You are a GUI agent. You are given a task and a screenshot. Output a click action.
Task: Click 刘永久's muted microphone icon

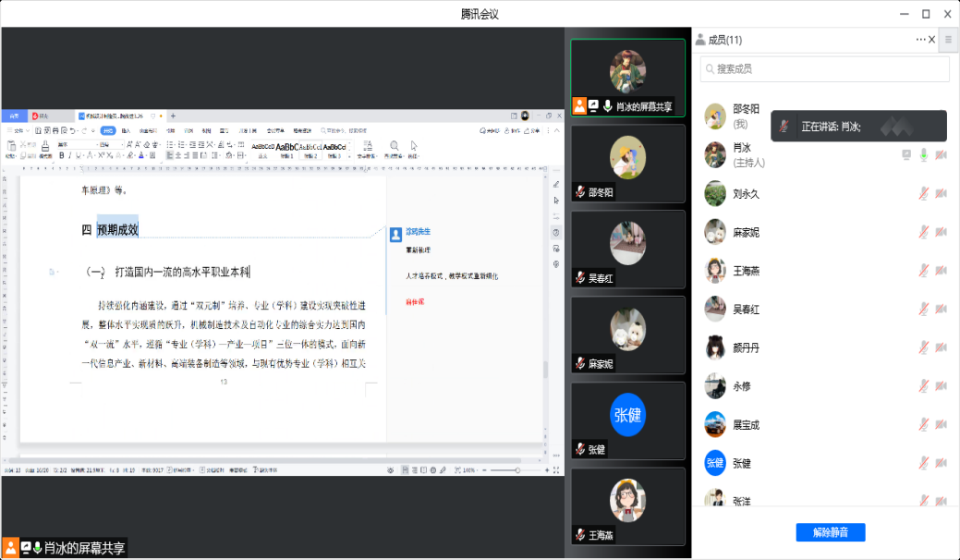pyautogui.click(x=923, y=194)
